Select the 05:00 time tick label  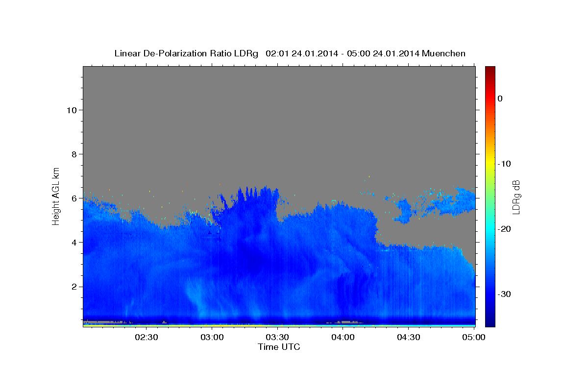click(x=474, y=337)
